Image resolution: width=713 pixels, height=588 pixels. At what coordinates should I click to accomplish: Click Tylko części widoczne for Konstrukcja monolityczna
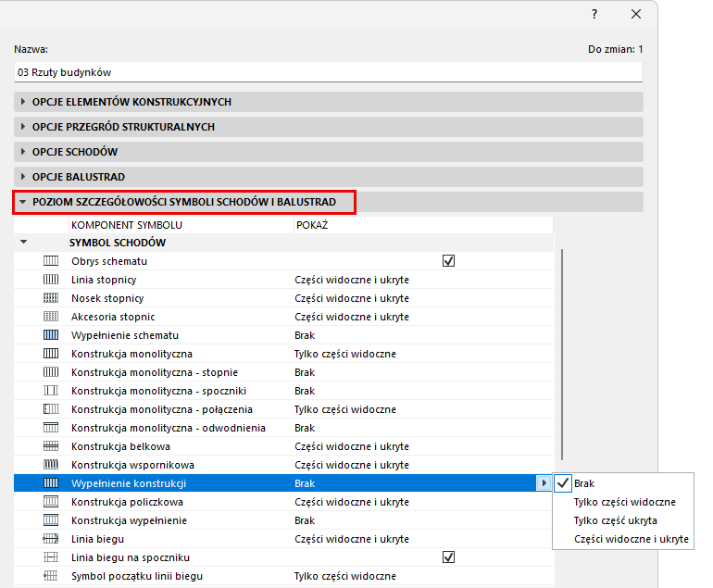click(x=344, y=354)
